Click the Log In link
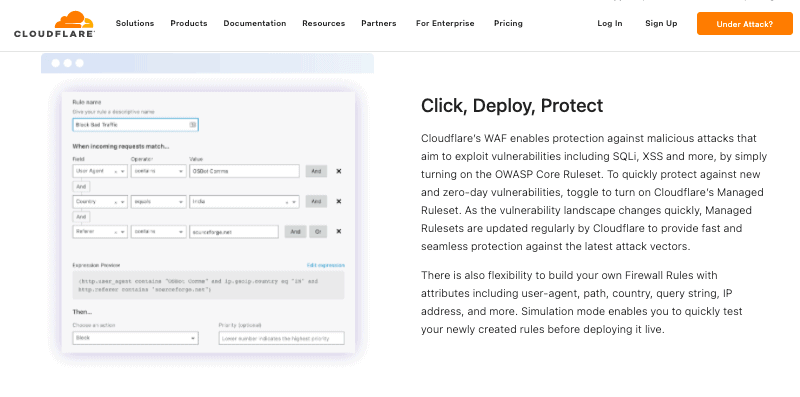800x397 pixels. (x=610, y=23)
